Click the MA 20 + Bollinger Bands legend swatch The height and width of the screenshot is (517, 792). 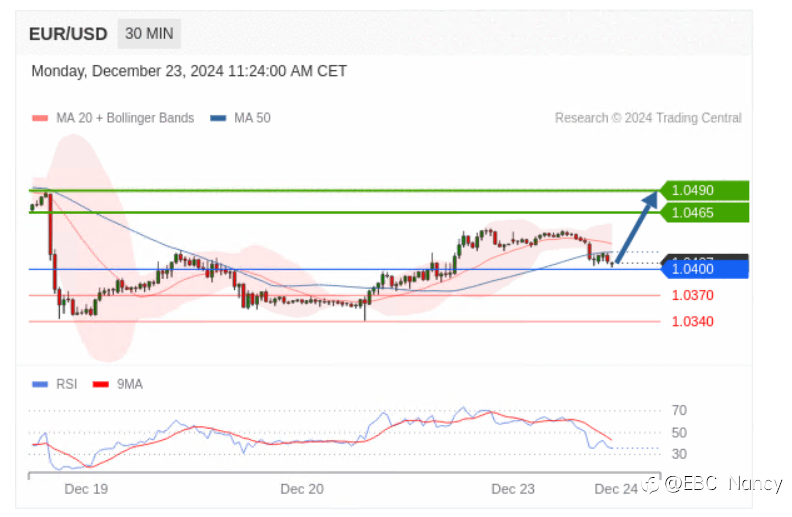[40, 118]
